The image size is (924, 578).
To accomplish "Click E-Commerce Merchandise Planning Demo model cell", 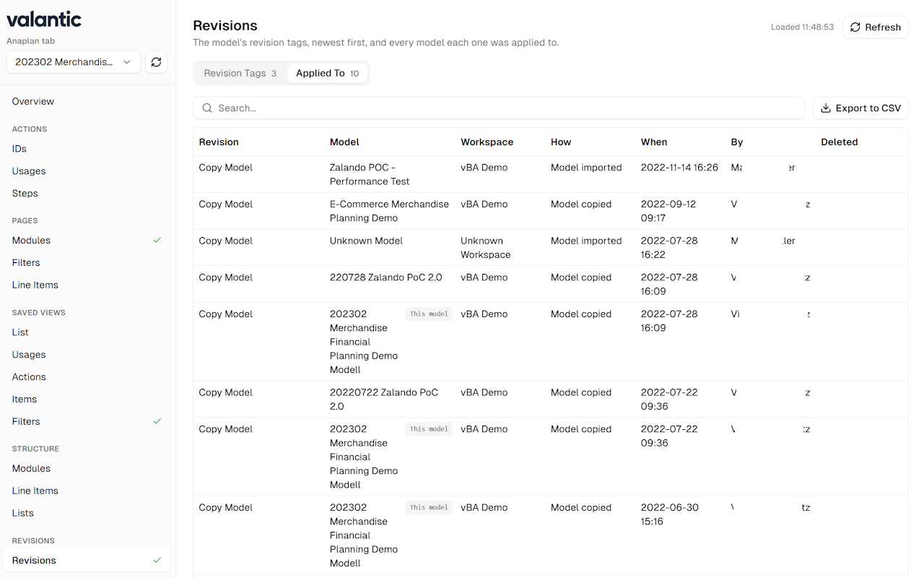I will click(x=390, y=212).
